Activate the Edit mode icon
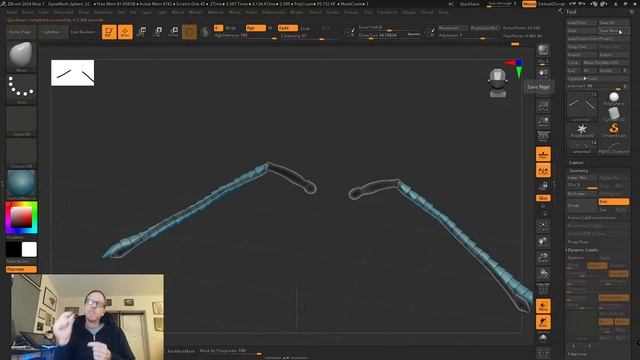Image resolution: width=640 pixels, height=360 pixels. 109,32
